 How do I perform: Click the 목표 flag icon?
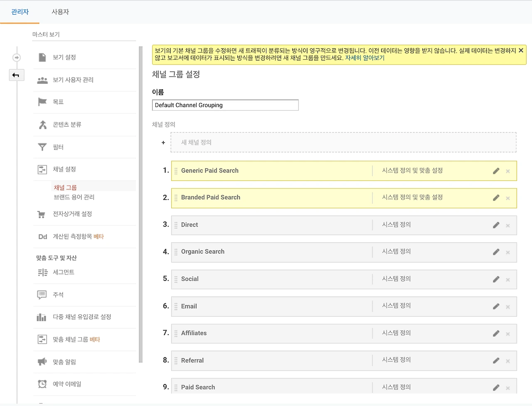click(42, 102)
